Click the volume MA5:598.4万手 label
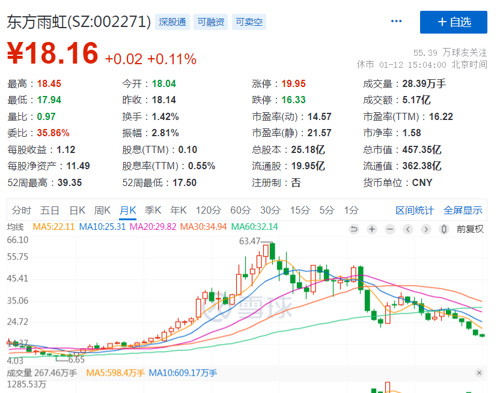The image size is (500, 393). click(x=115, y=373)
